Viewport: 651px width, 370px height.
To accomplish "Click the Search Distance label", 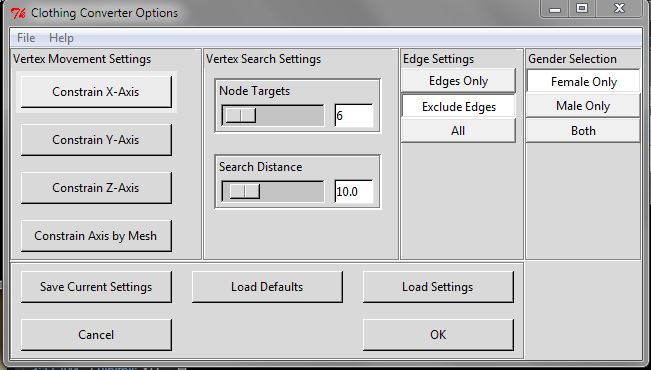I will (x=261, y=167).
